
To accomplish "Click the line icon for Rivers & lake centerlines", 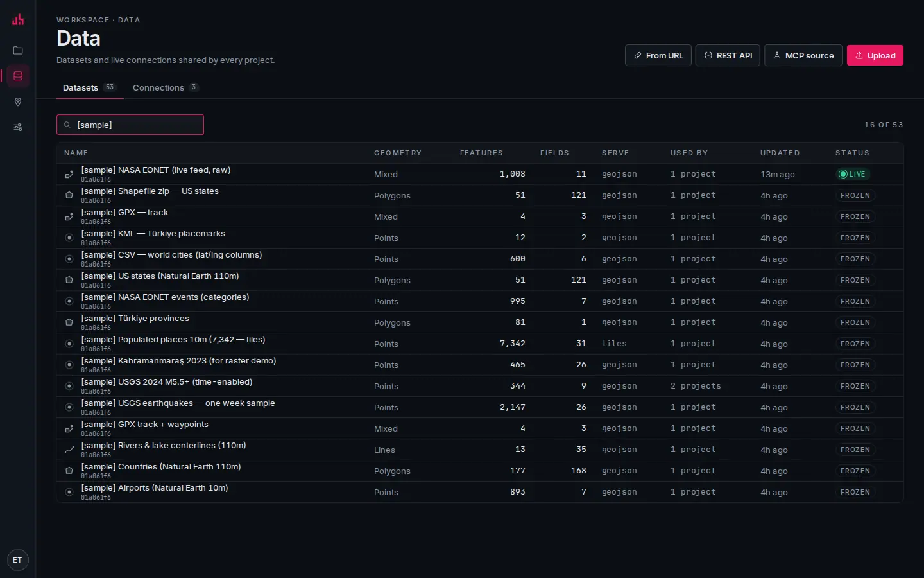I will [69, 450].
